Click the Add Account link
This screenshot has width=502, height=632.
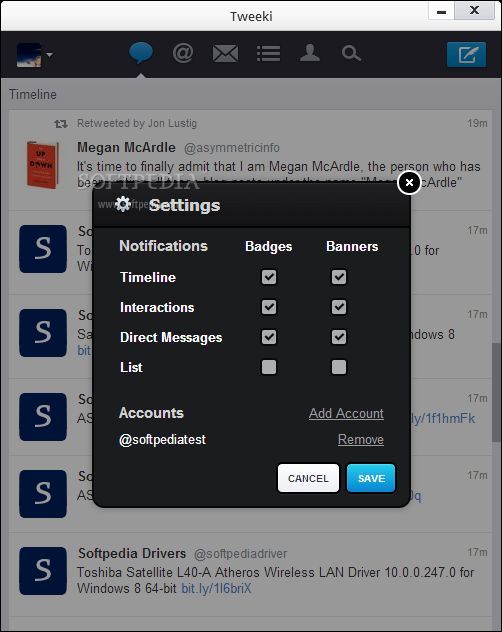[346, 414]
